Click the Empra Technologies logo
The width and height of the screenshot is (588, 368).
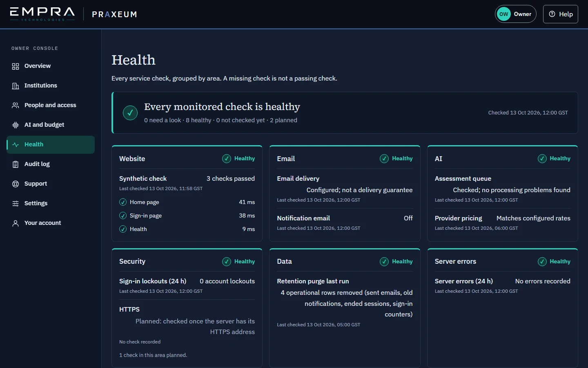[x=42, y=14]
